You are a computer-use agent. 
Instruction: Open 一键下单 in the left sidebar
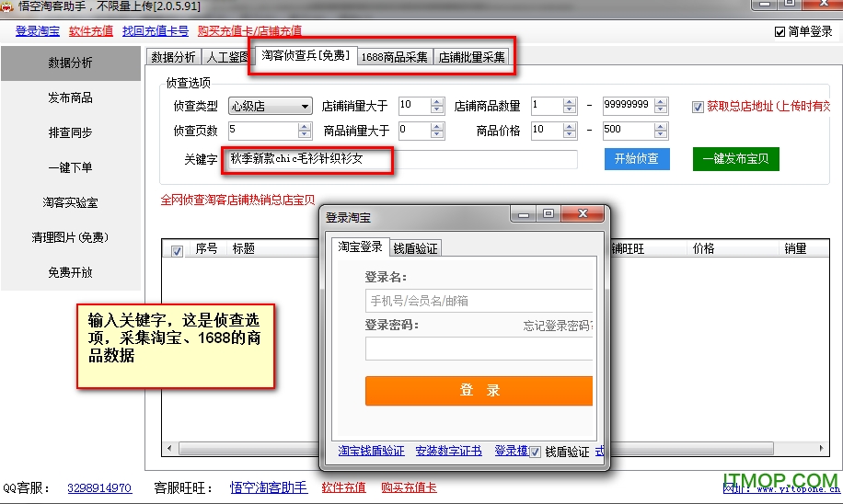[71, 167]
